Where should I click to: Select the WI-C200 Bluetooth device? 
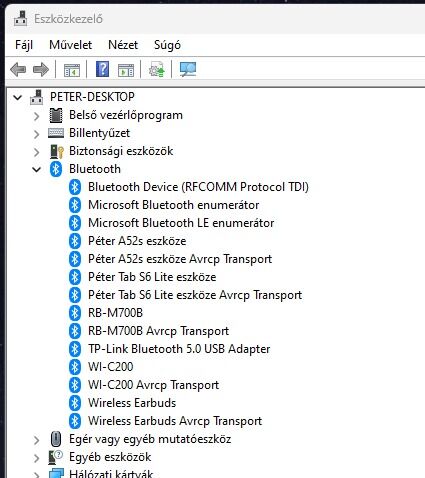click(111, 367)
